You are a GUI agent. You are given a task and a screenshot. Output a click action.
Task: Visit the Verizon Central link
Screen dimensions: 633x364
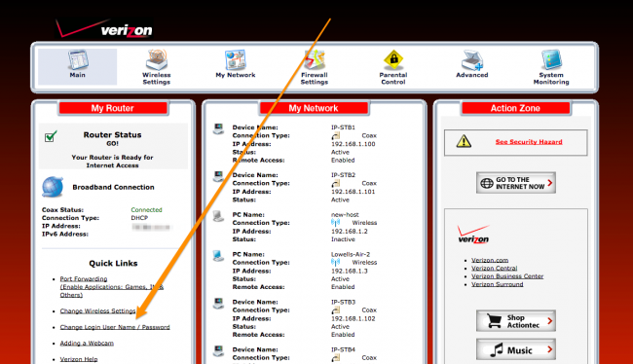coord(494,269)
